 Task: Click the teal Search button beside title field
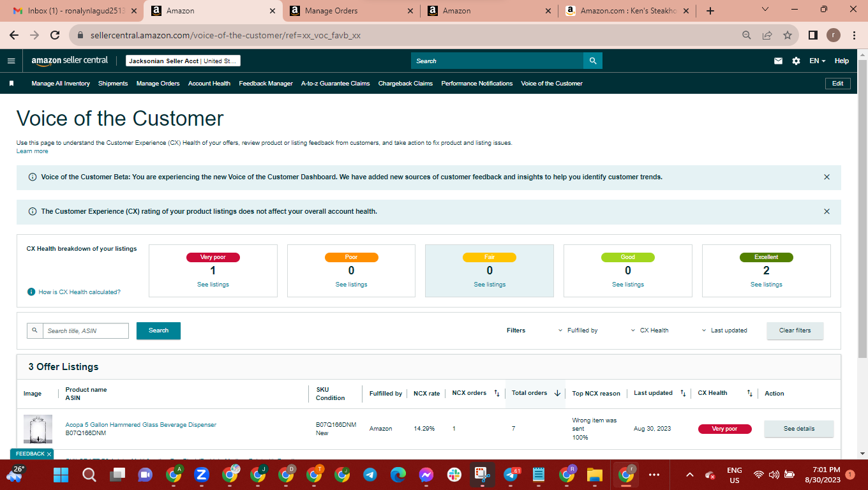pyautogui.click(x=158, y=330)
